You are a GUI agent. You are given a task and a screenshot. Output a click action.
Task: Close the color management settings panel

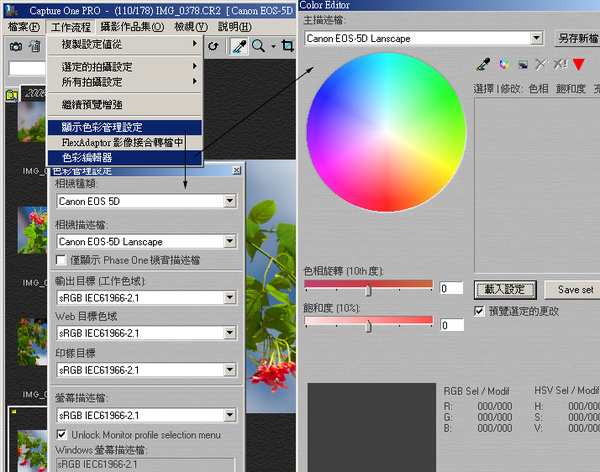pyautogui.click(x=237, y=170)
